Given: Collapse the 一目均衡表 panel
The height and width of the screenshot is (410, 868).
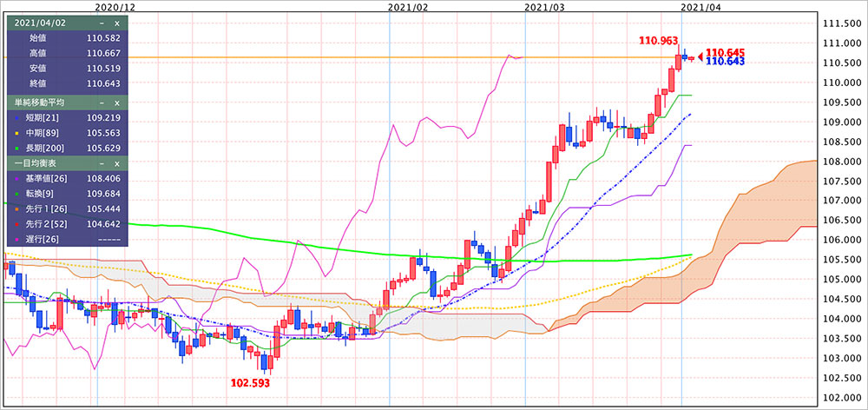Looking at the screenshot, I should click(102, 163).
